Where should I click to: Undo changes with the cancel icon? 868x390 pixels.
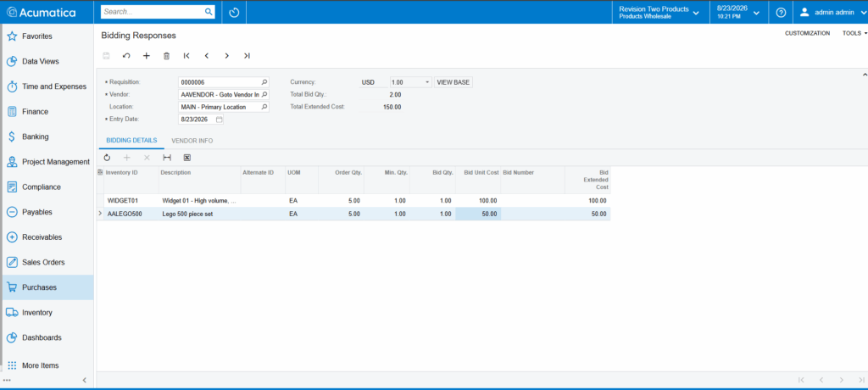tap(126, 56)
